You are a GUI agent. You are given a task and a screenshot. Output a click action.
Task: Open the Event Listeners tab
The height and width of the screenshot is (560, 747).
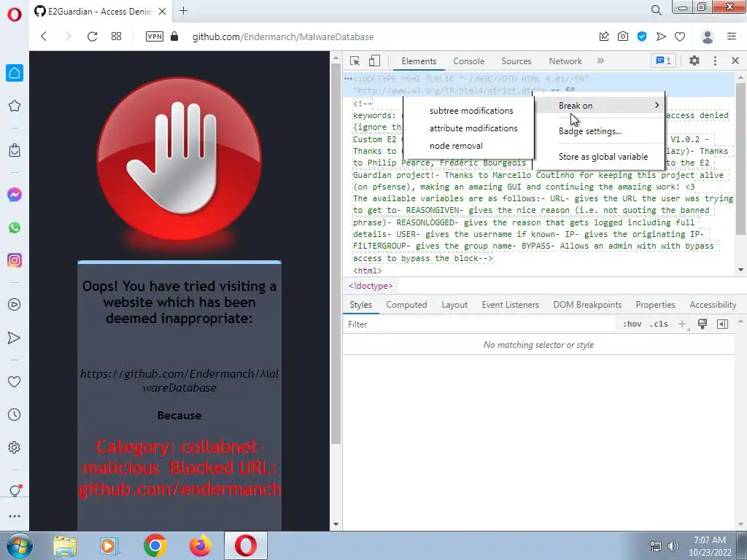(x=510, y=305)
